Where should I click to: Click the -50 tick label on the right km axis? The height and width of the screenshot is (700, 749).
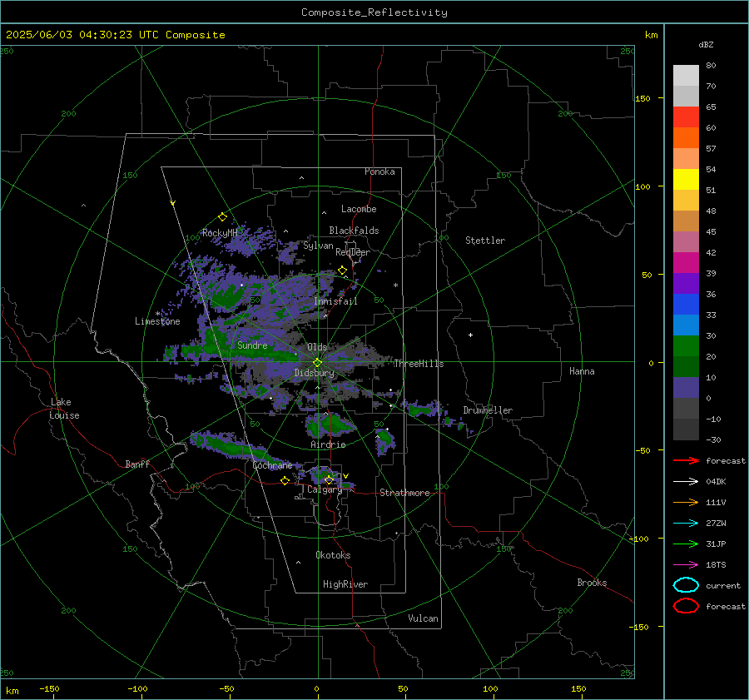coord(643,450)
